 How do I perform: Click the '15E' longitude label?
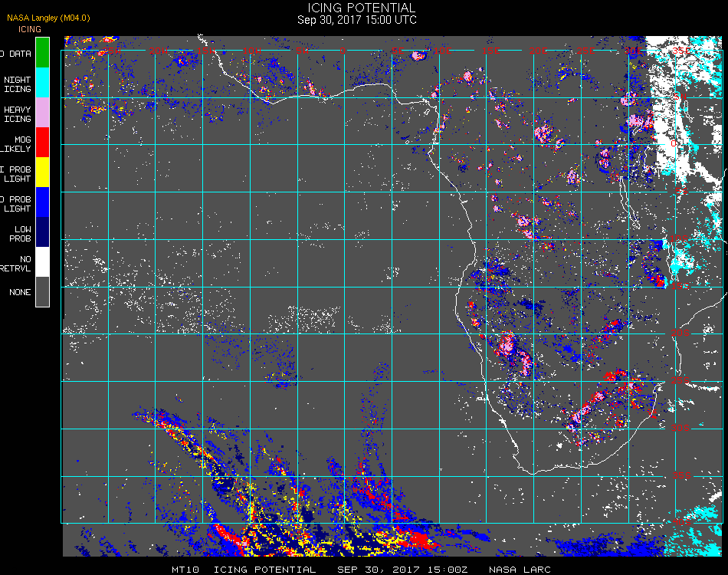(490, 51)
